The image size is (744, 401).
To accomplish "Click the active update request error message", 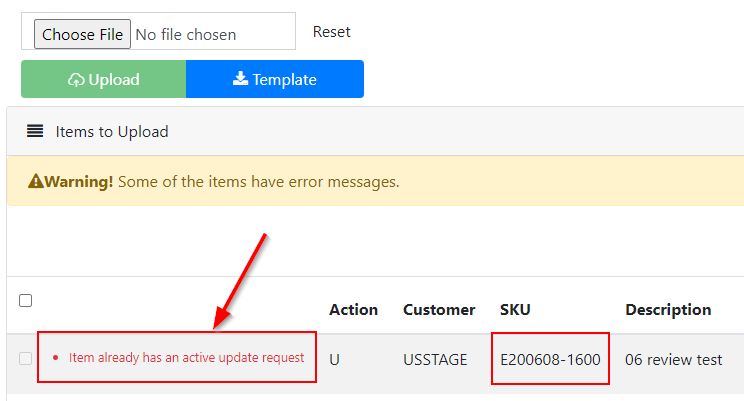I will tap(186, 357).
